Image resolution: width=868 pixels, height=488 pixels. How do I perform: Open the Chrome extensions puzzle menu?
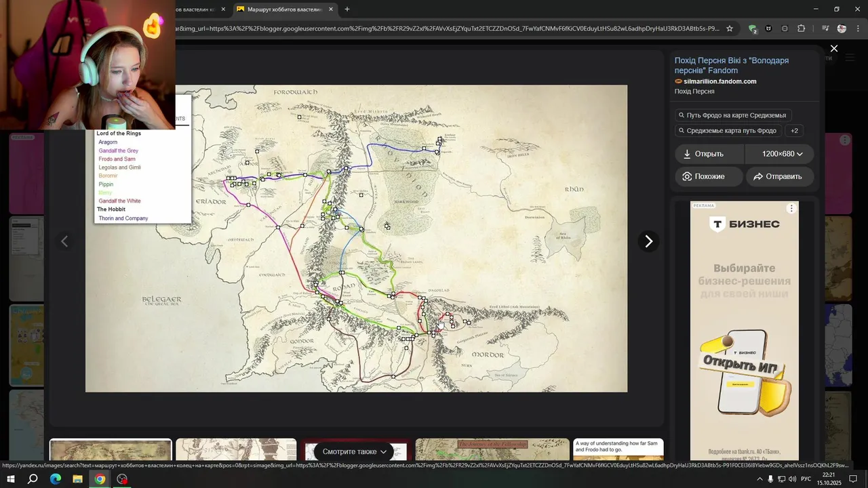802,28
